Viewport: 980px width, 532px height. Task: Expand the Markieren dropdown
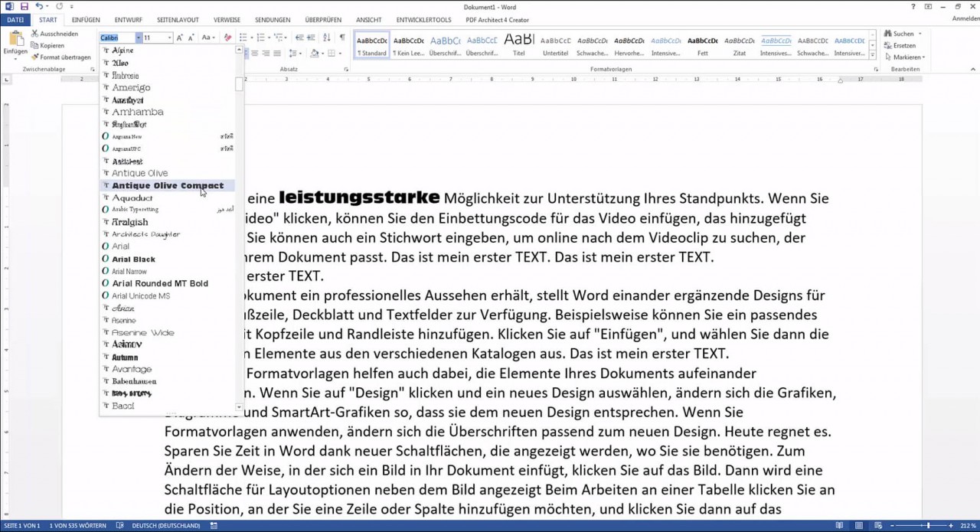[x=924, y=57]
